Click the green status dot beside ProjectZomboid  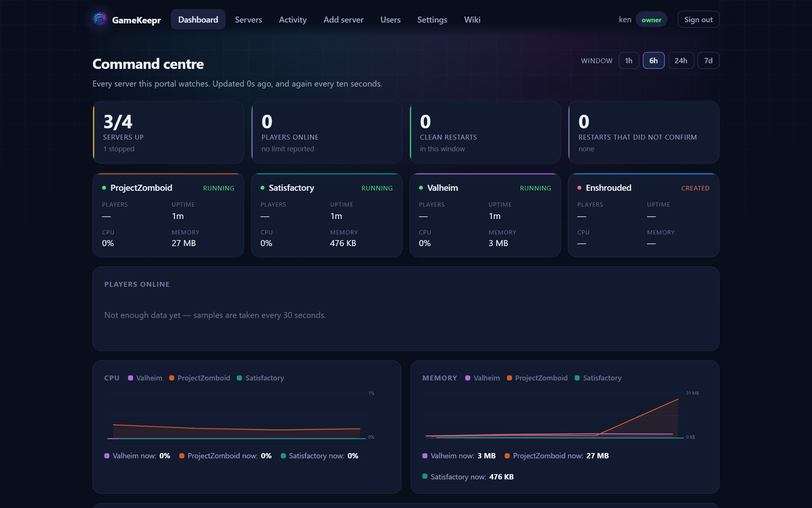point(104,188)
